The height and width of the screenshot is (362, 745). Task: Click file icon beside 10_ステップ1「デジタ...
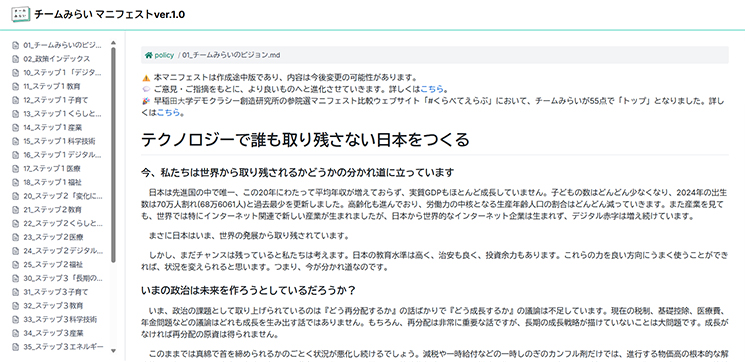[x=15, y=73]
